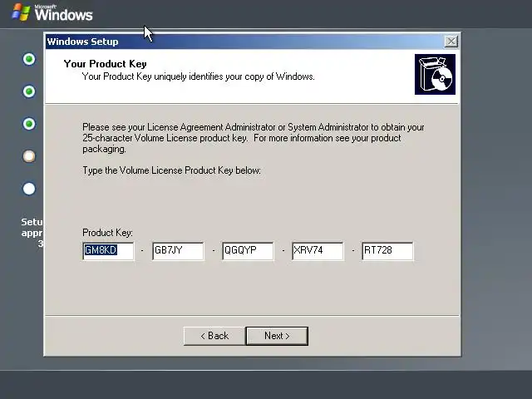Click the 'uniquely identifies your copy' subtitle

199,76
